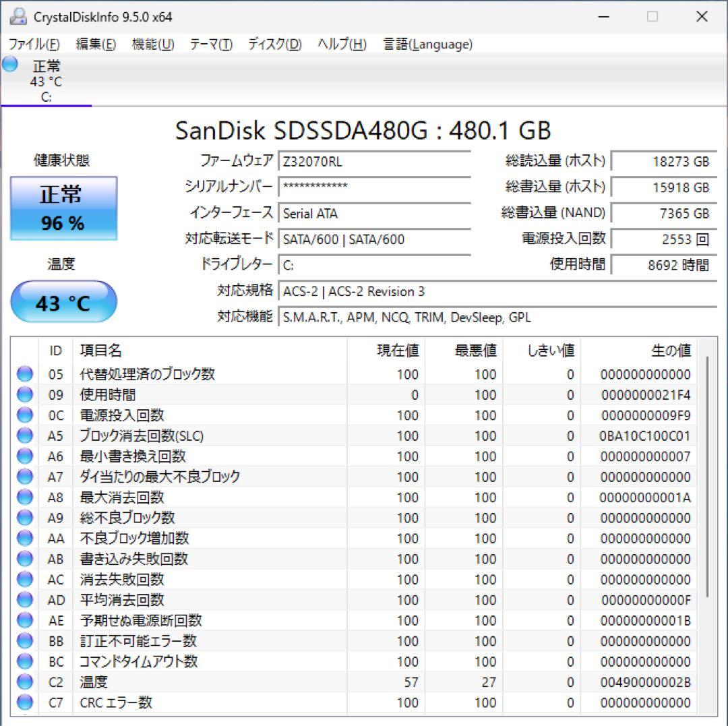Click the indicator beside 書き込み失敗回数

24,559
